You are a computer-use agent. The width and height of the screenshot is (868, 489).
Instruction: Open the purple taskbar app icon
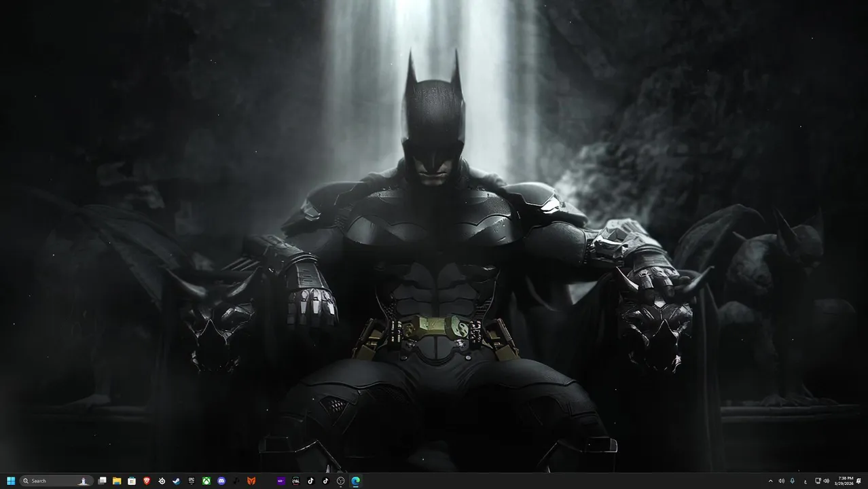click(281, 481)
